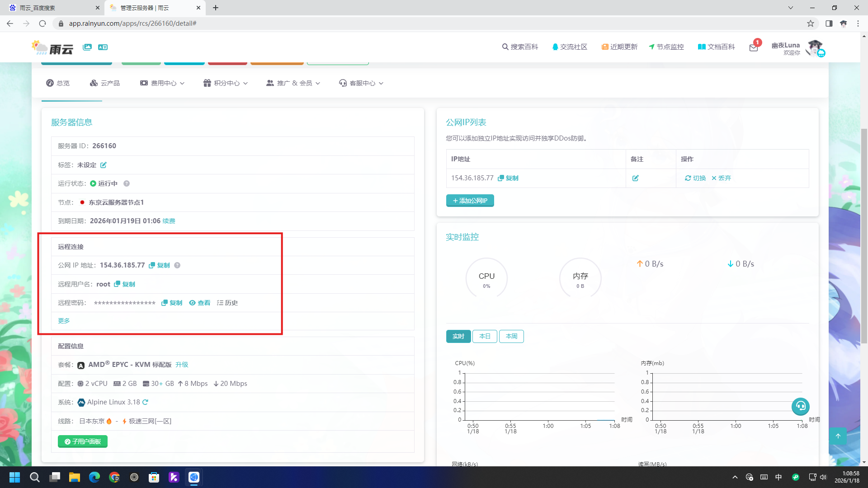Click the IP remark edit icon
The width and height of the screenshot is (868, 488).
635,178
